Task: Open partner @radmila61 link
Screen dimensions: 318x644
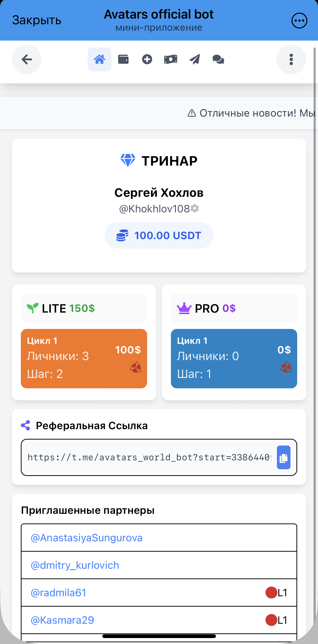Action: (x=58, y=593)
